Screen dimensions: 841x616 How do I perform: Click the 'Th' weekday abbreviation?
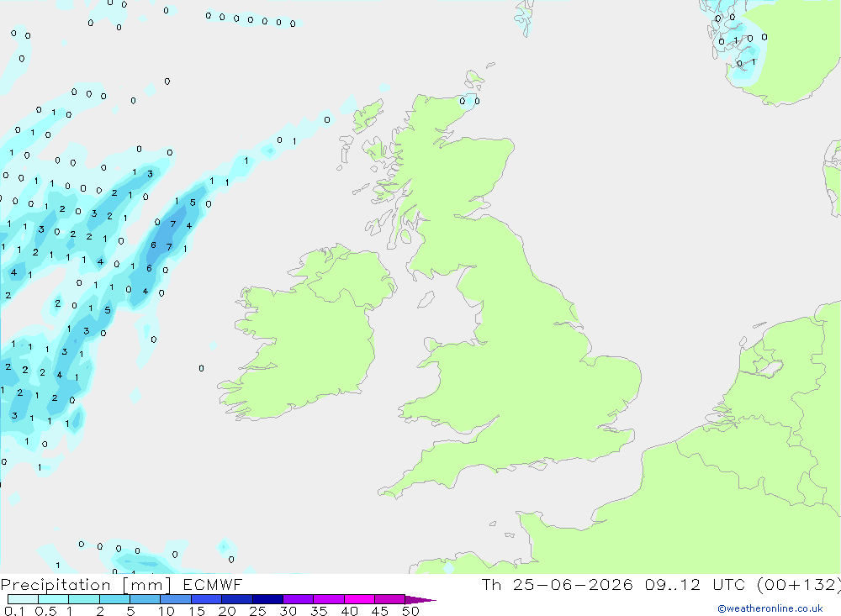(491, 584)
